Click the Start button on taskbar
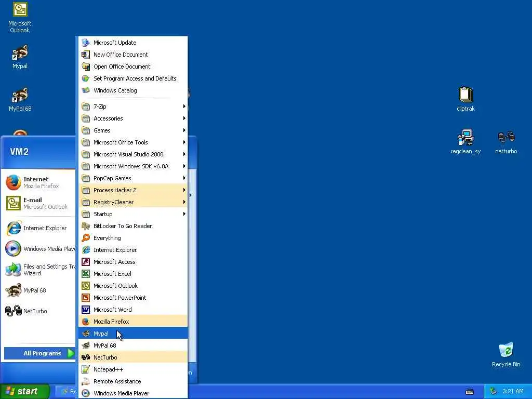The height and width of the screenshot is (399, 532). pos(24,391)
